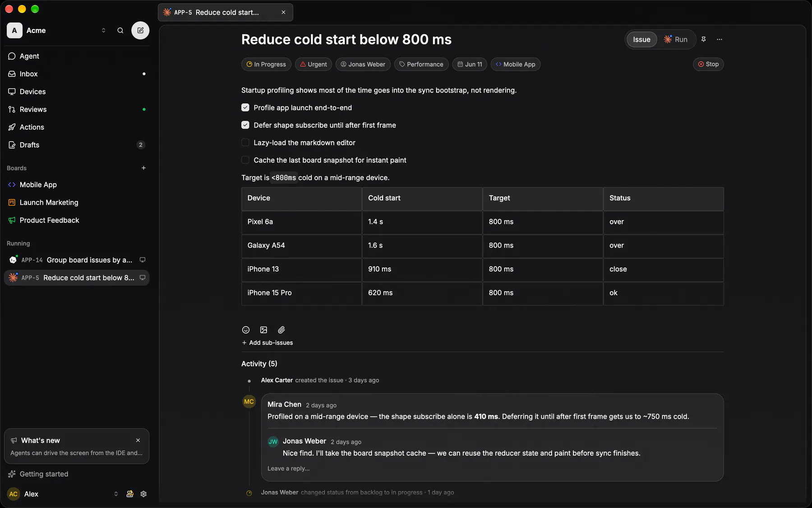Change the Mobile App board pill

[x=515, y=64]
